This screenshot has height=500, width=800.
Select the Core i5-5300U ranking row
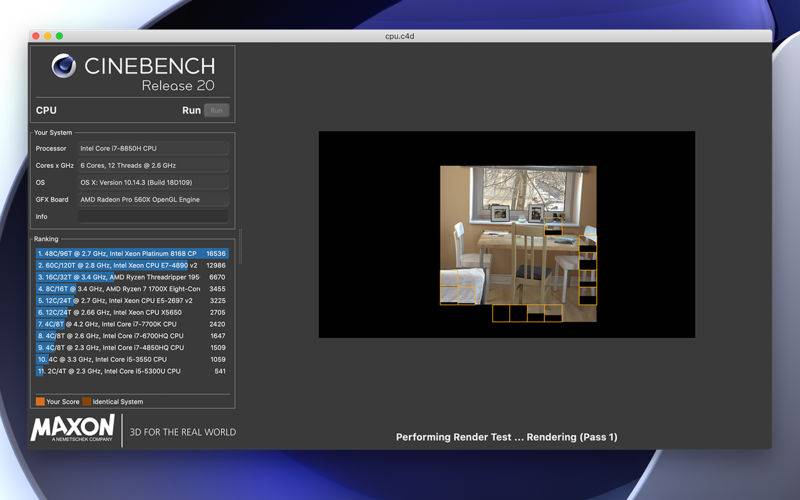coord(132,371)
